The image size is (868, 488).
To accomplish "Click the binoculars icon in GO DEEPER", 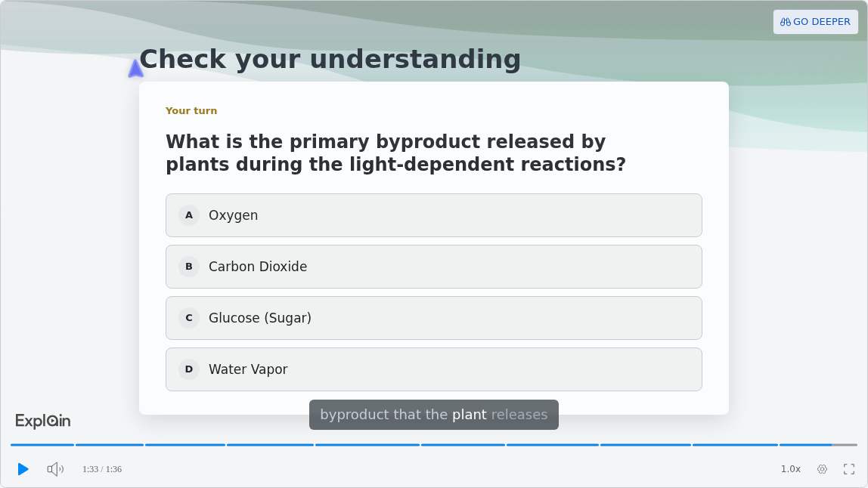I will (x=785, y=22).
